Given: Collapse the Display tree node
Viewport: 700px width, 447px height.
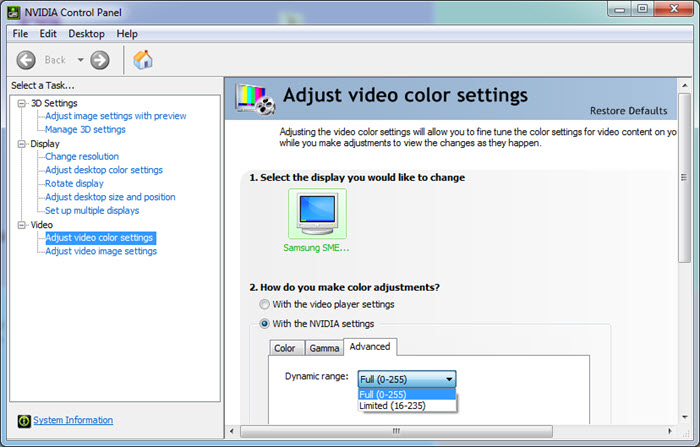Looking at the screenshot, I should tap(21, 144).
